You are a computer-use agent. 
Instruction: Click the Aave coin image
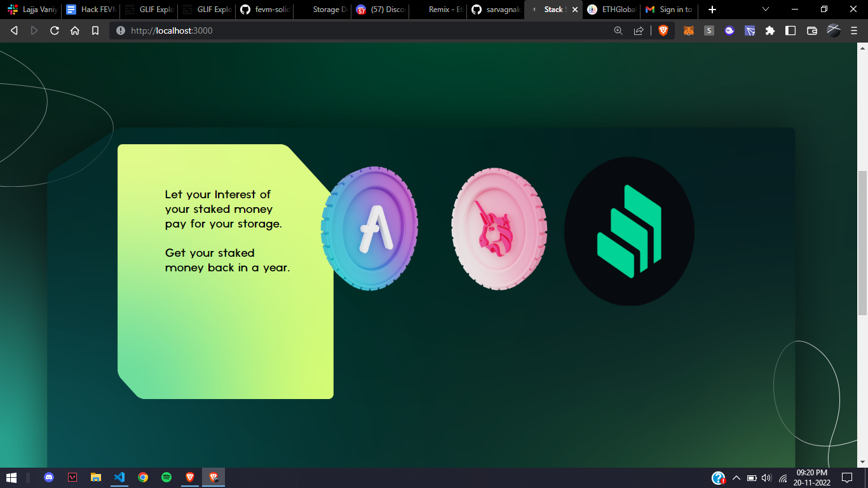coord(369,229)
